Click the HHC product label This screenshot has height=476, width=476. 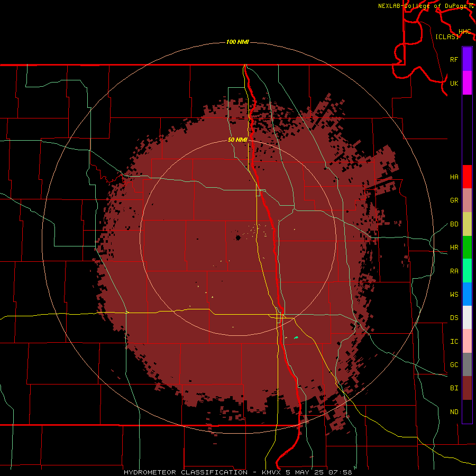pos(464,32)
